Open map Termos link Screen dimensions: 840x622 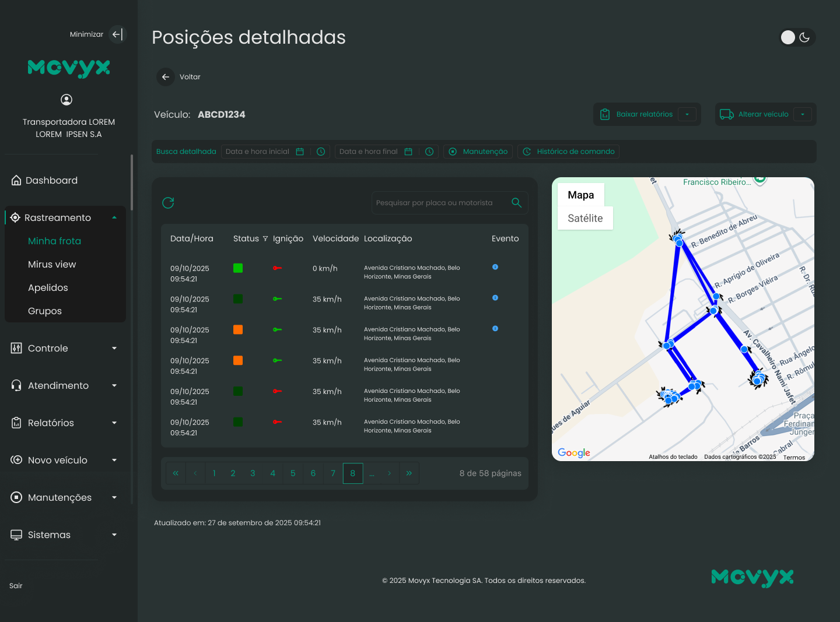tap(794, 458)
